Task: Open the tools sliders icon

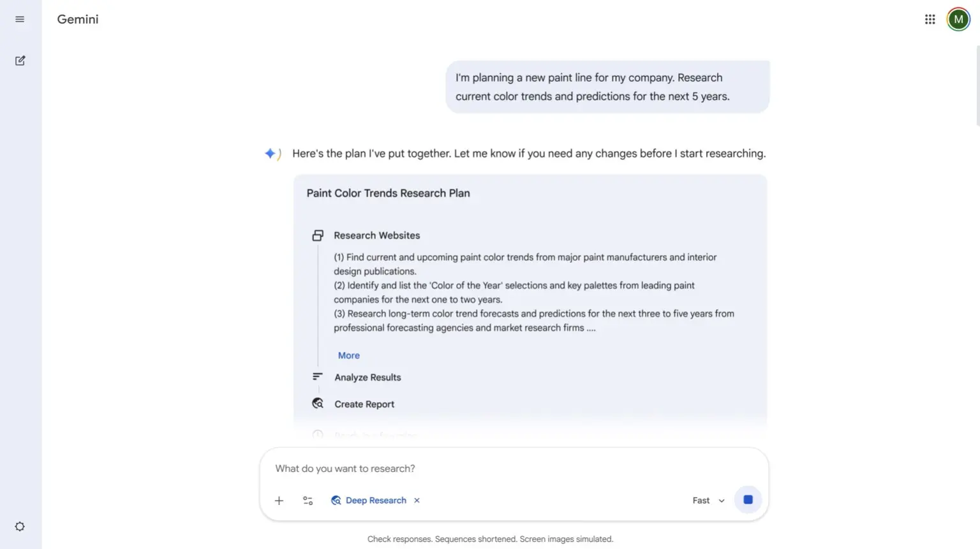Action: tap(308, 501)
